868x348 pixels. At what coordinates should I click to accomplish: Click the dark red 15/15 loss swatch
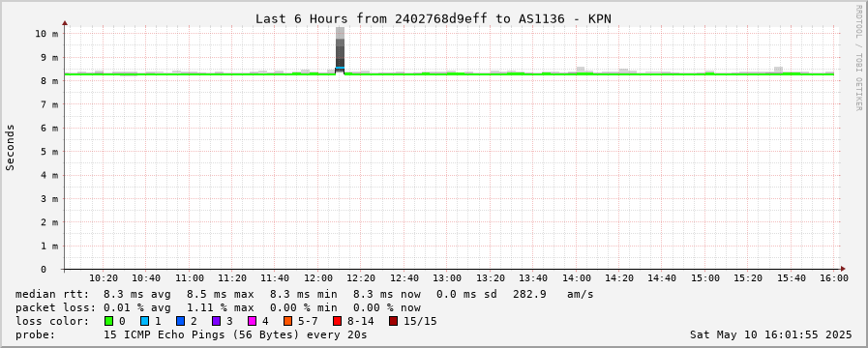tap(393, 321)
